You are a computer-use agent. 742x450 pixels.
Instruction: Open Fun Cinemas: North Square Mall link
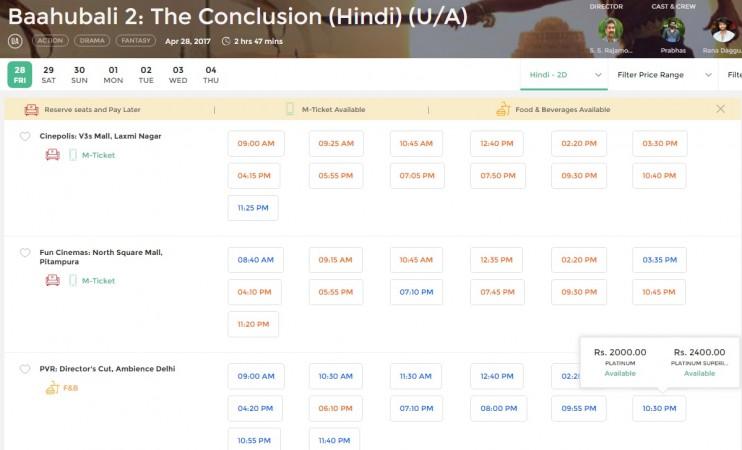click(x=101, y=257)
